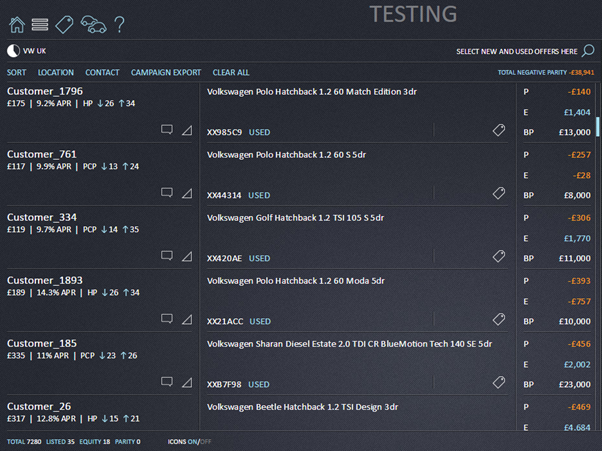The image size is (602, 451).
Task: Click equity value £1,404
Action: pyautogui.click(x=577, y=112)
